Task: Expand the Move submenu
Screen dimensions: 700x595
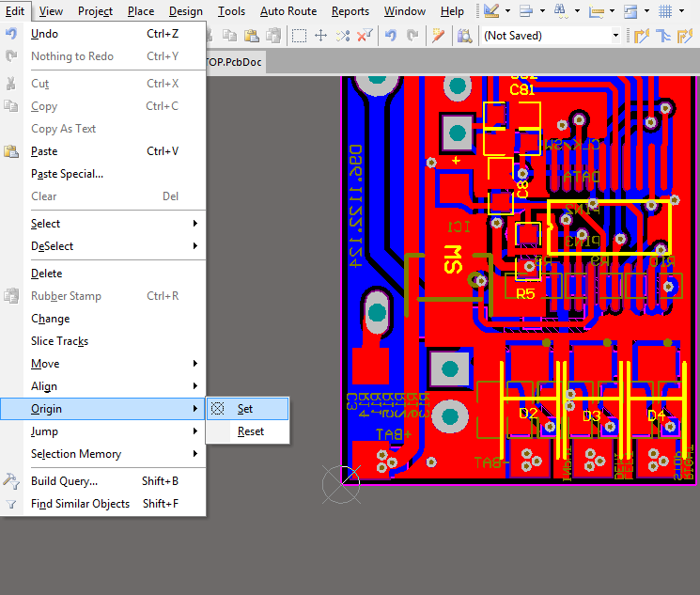Action: click(x=103, y=364)
